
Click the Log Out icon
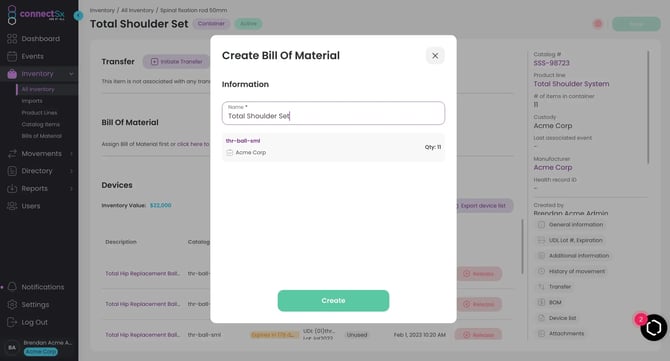click(x=12, y=322)
